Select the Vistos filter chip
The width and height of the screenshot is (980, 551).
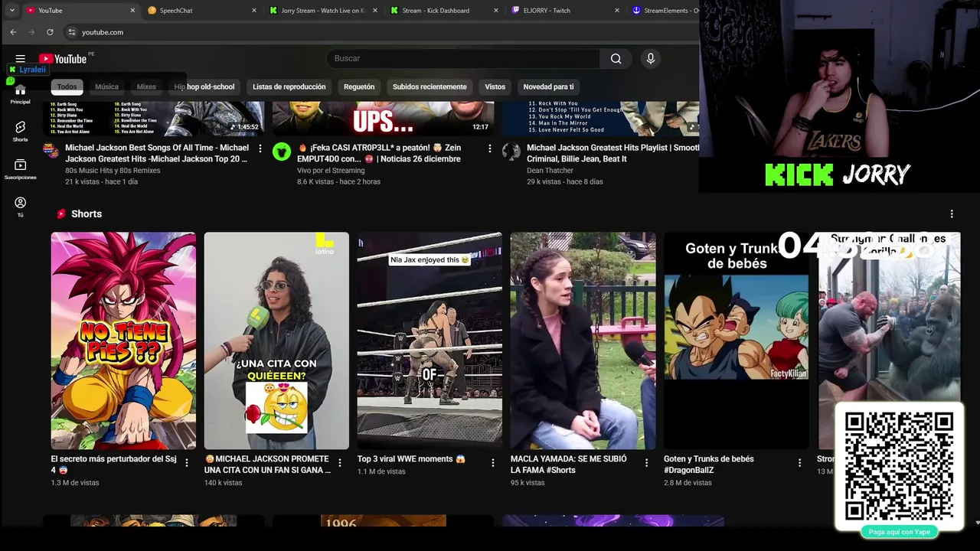[495, 87]
